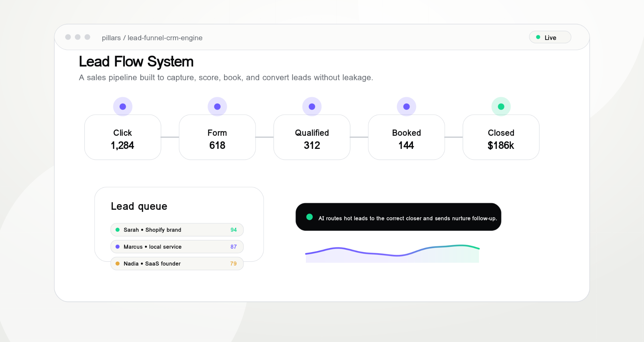Click the purple dot above Form stage

[217, 107]
